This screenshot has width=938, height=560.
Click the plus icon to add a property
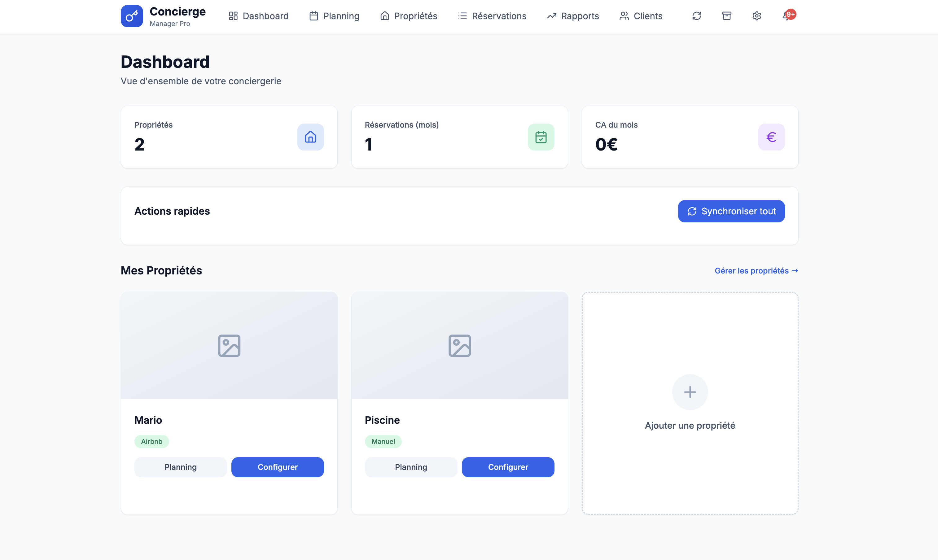[x=689, y=392]
